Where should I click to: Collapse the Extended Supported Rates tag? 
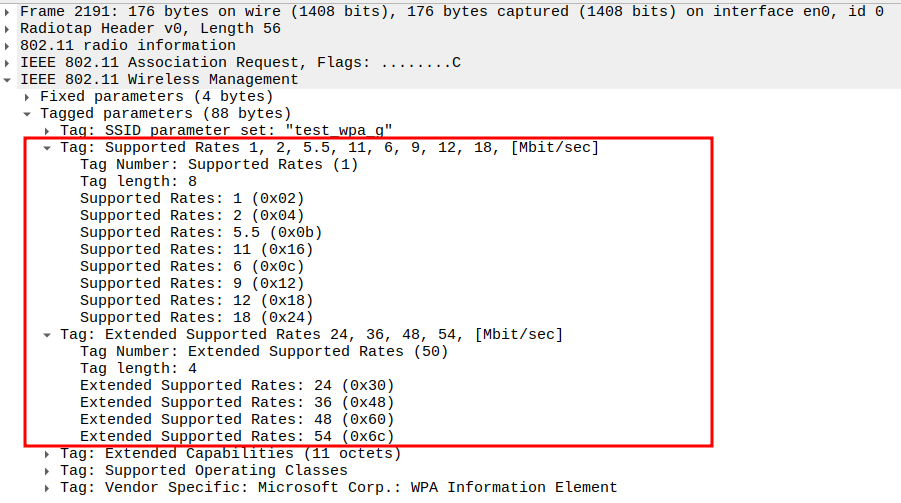tap(48, 335)
